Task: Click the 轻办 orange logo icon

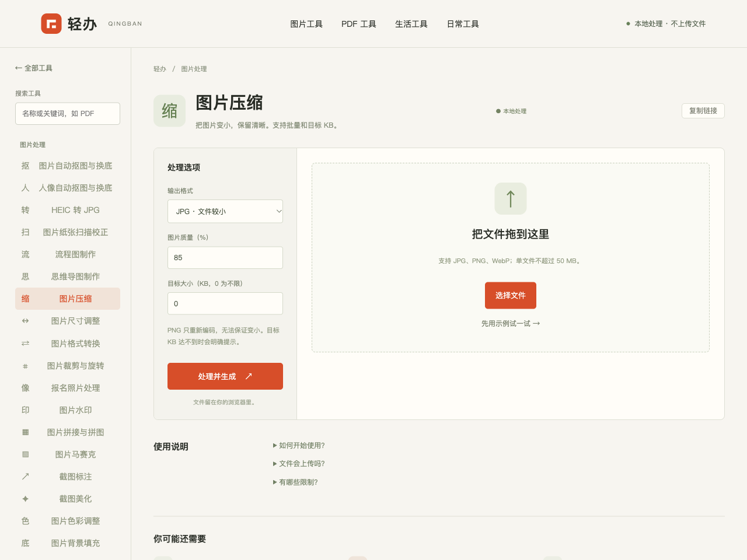Action: (51, 23)
